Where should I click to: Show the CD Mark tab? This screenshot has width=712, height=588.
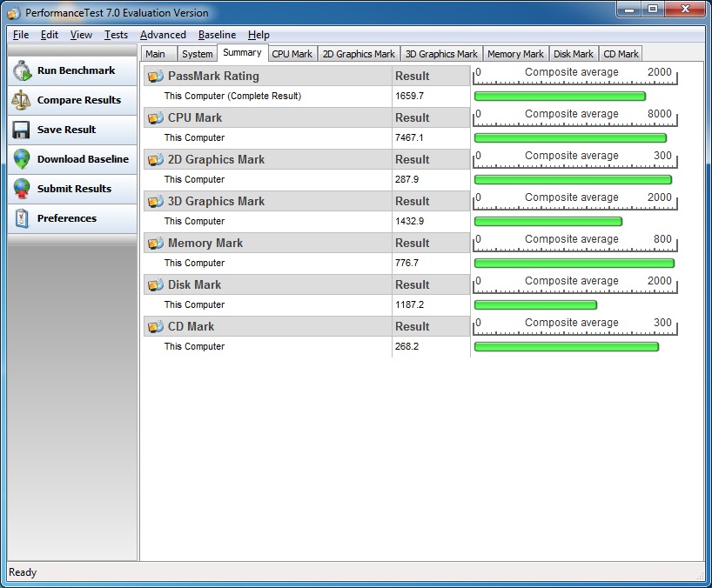pos(621,54)
